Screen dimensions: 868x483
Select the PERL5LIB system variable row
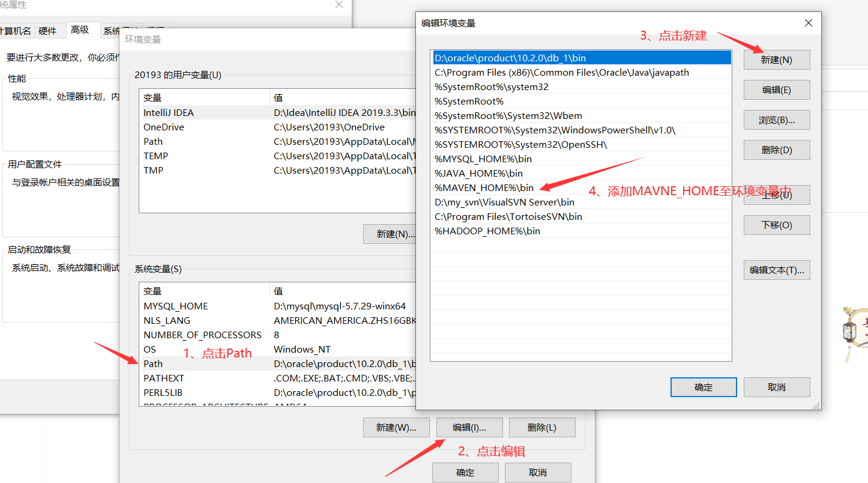click(278, 392)
